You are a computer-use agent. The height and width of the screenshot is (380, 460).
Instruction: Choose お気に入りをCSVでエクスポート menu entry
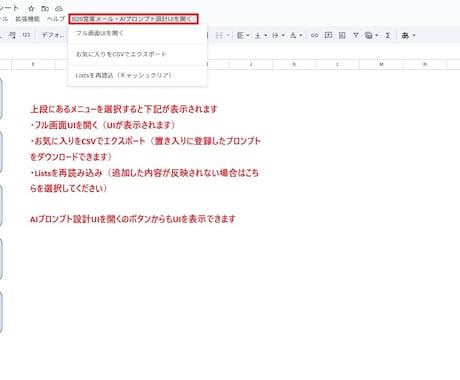137,54
